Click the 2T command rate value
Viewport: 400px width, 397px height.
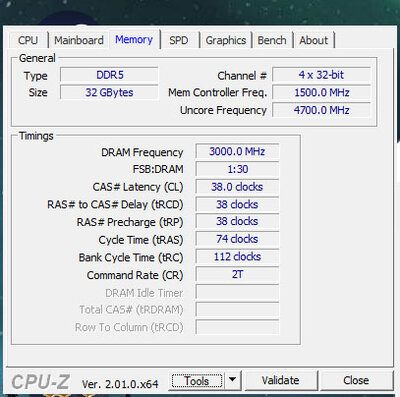[237, 274]
